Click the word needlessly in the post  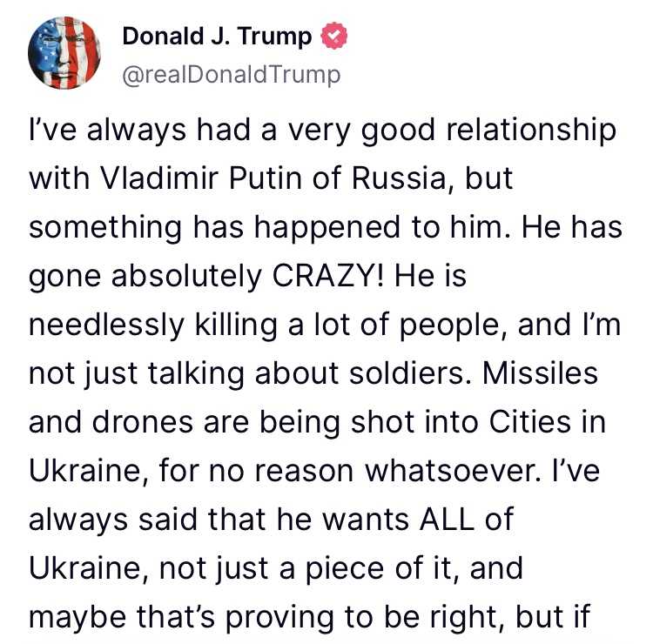click(x=106, y=325)
